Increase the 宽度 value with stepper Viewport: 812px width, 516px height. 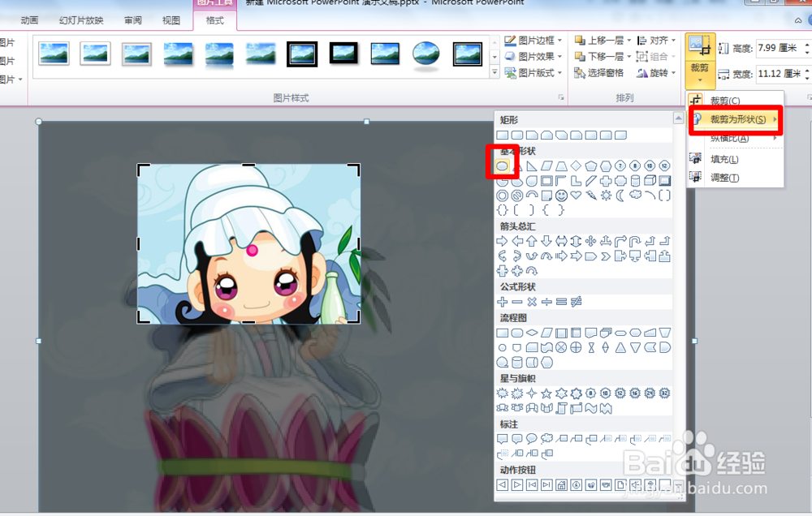point(807,71)
